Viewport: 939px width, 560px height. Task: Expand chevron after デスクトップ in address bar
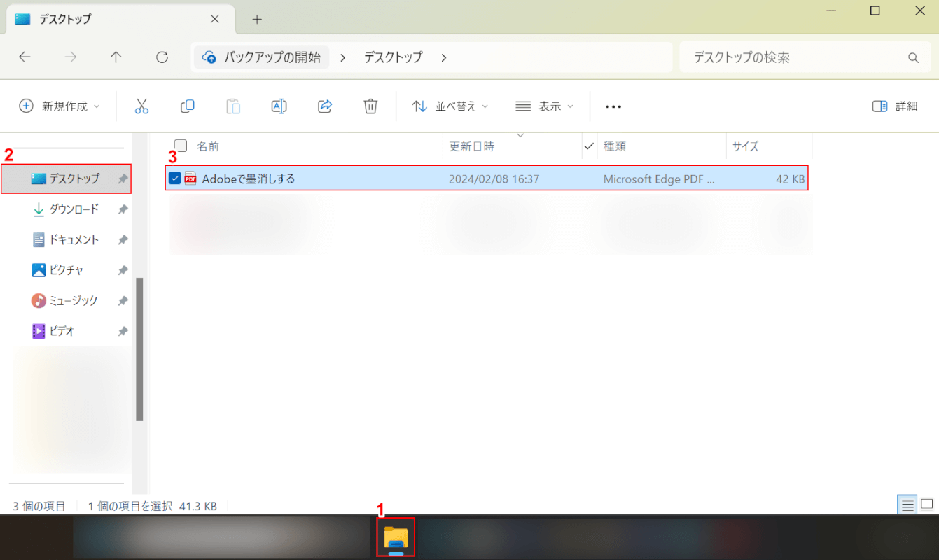click(444, 57)
